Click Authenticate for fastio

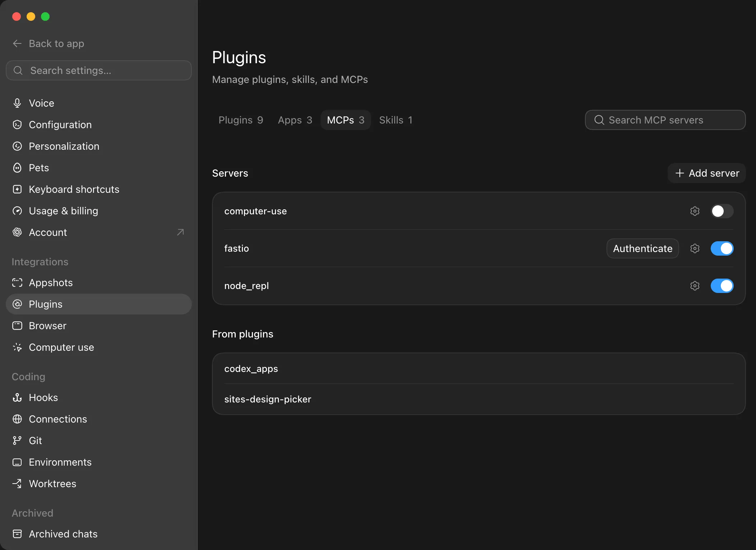click(x=642, y=248)
